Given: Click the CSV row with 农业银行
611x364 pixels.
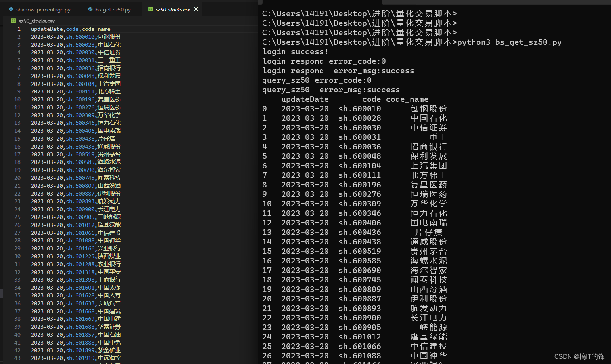Looking at the screenshot, I should pos(76,264).
